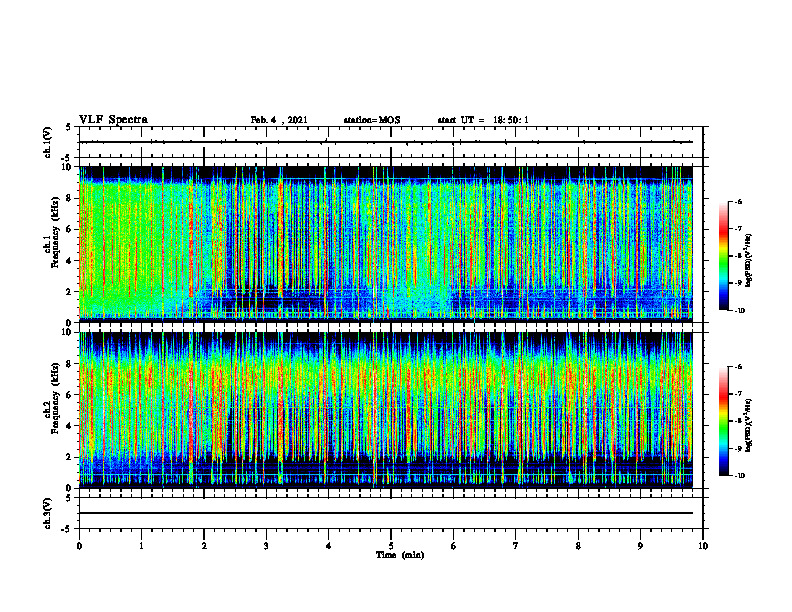Viewport: 792px width, 612px height.
Task: Click the "0" tick label on time axis
Action: click(79, 546)
